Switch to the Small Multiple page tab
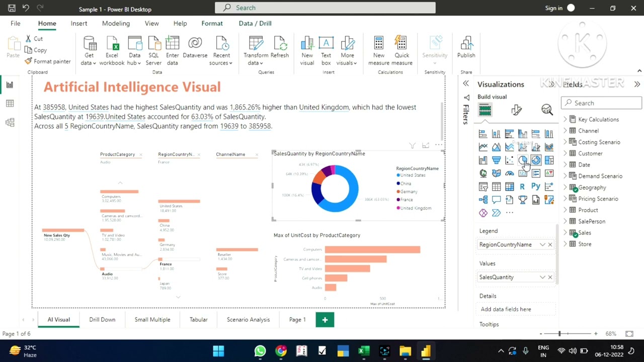This screenshot has width=644, height=362. coord(152,320)
